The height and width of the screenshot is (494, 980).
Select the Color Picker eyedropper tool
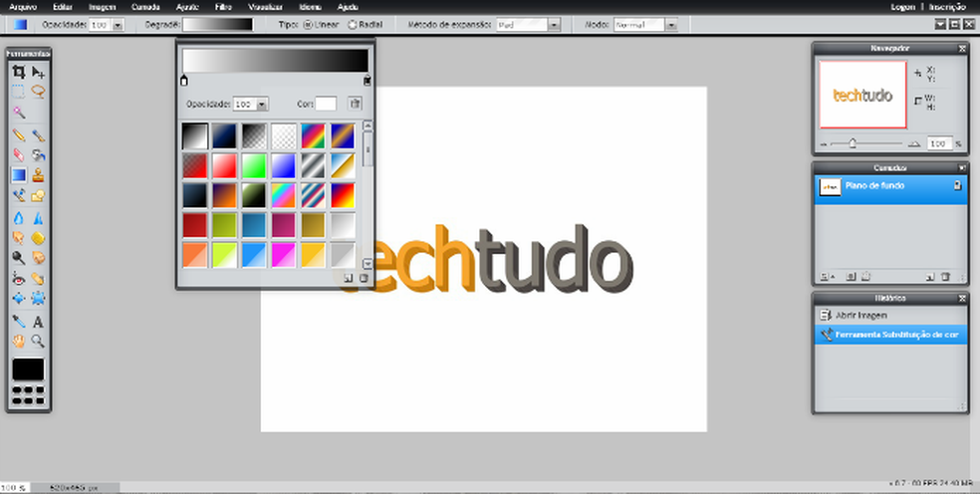(x=19, y=322)
